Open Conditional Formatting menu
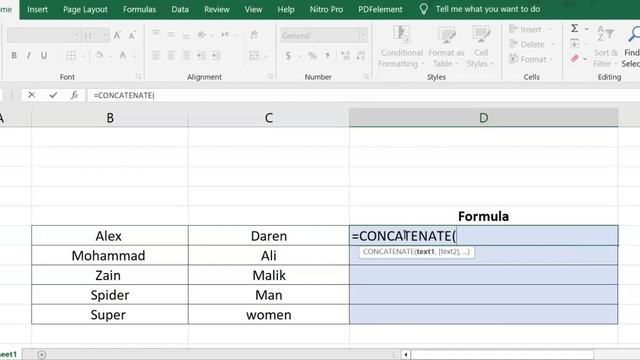This screenshot has width=640, height=360. (402, 47)
